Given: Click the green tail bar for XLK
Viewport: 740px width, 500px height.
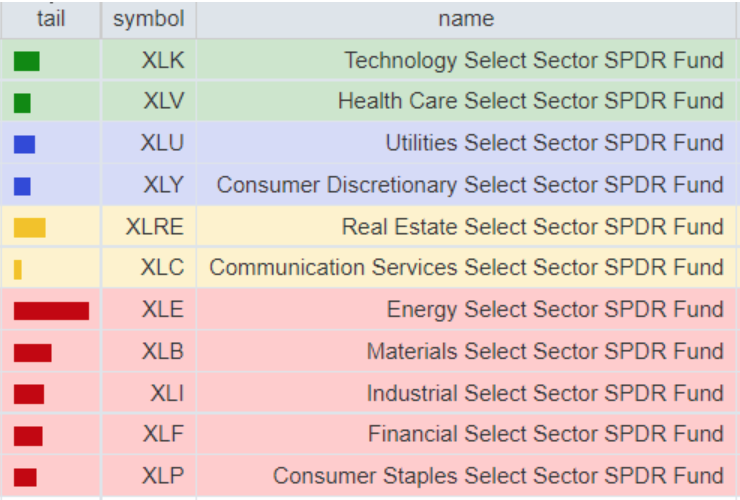Looking at the screenshot, I should (27, 61).
